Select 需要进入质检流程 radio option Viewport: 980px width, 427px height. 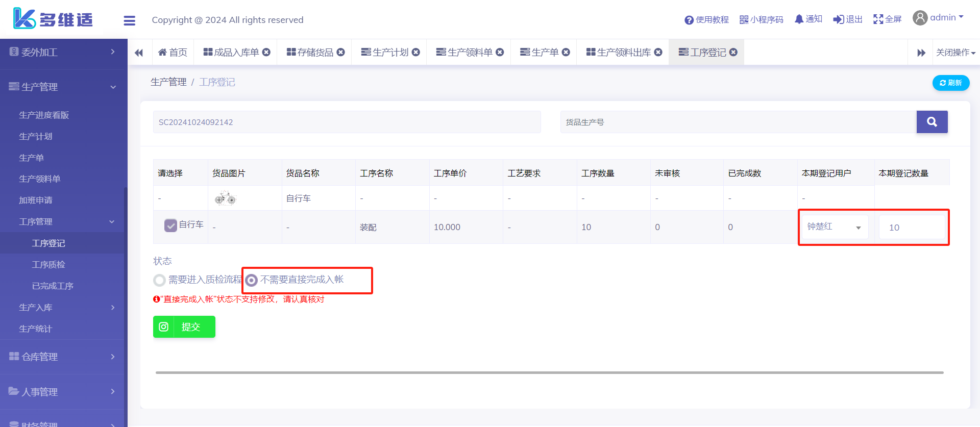click(160, 280)
